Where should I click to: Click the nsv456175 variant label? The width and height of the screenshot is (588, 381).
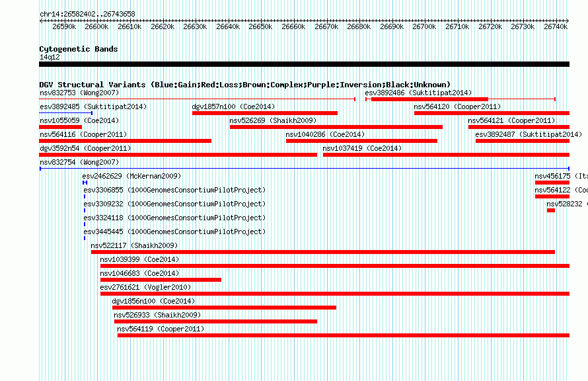point(561,176)
